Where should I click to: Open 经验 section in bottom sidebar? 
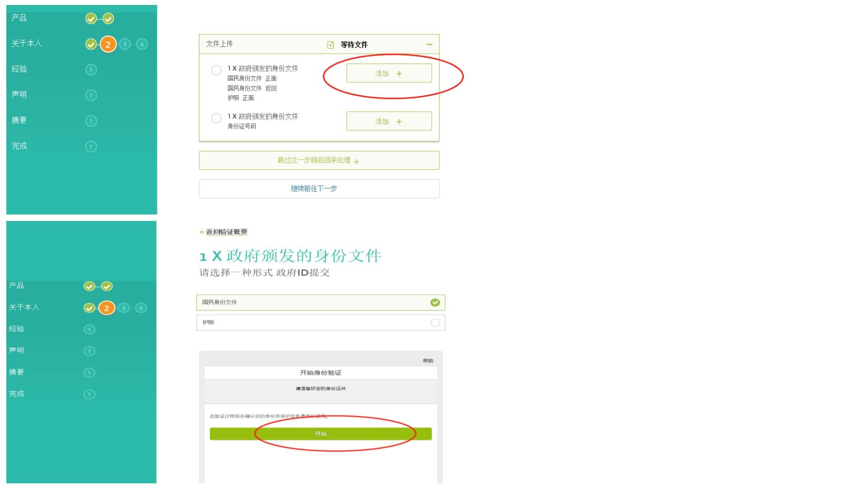point(17,329)
